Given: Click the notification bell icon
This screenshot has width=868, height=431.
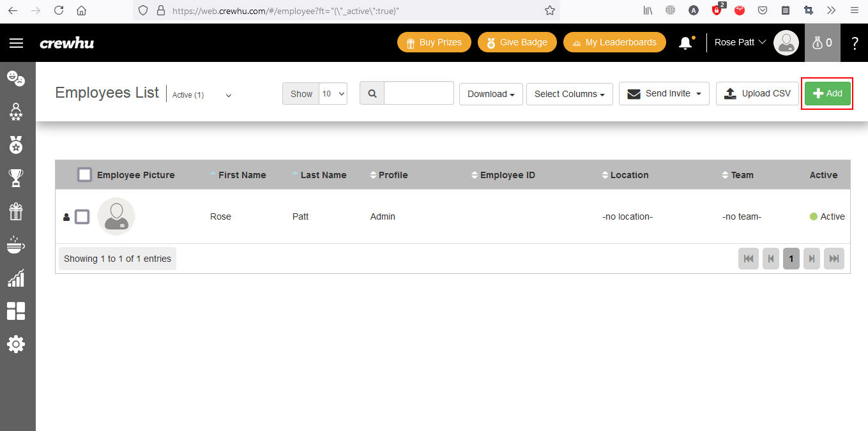Looking at the screenshot, I should [x=685, y=43].
